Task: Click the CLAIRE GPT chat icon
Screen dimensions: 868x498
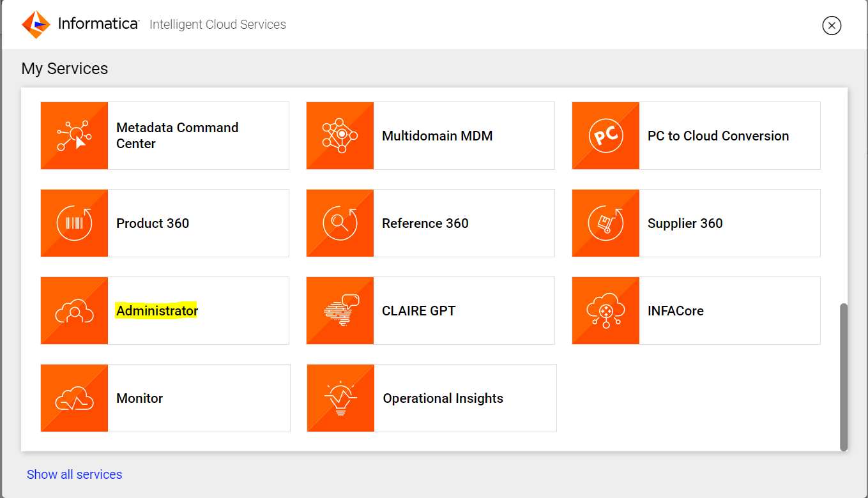Action: (340, 311)
